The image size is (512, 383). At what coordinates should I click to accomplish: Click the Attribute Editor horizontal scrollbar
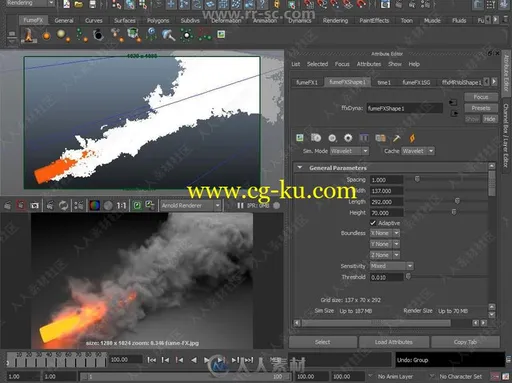tap(376, 323)
